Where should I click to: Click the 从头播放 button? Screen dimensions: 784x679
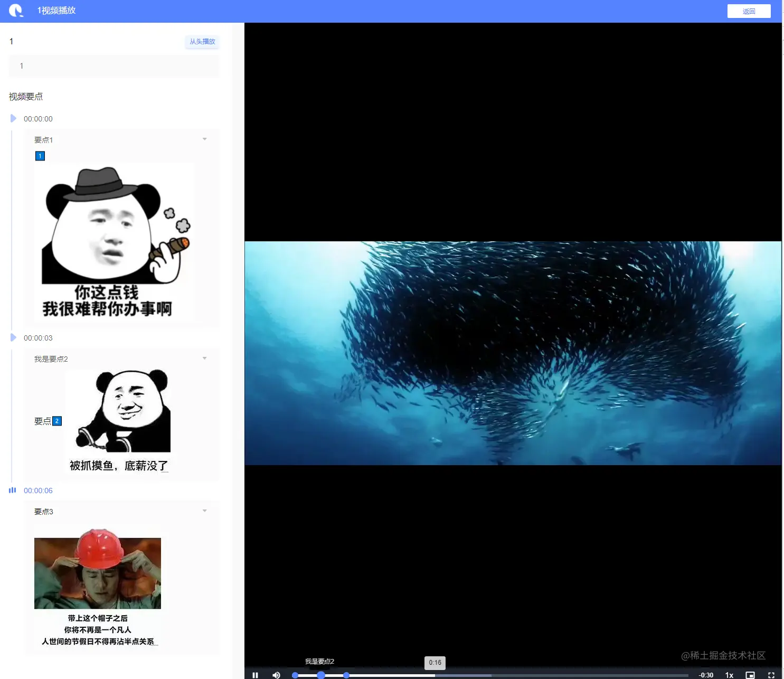tap(202, 42)
